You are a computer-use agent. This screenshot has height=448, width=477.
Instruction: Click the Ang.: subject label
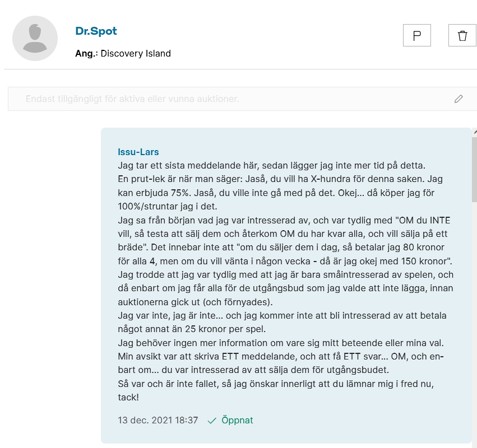[x=86, y=54]
